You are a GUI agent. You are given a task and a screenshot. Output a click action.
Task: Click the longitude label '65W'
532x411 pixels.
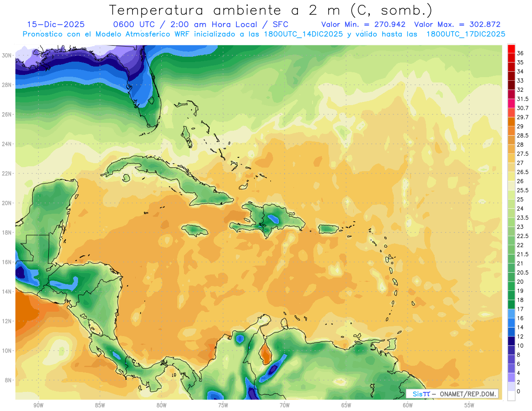tap(346, 406)
